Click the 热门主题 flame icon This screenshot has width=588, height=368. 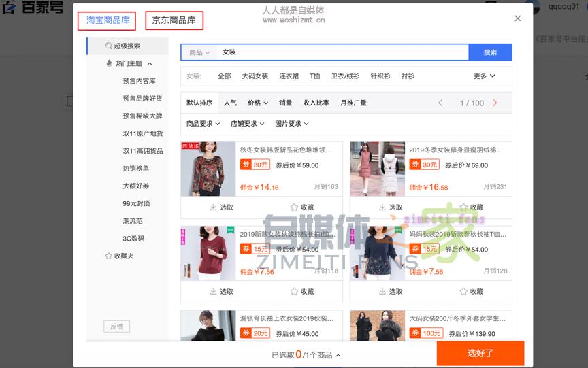pos(109,63)
